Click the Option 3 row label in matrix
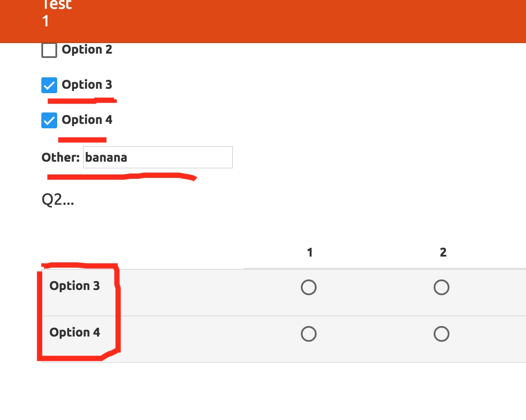 75,286
